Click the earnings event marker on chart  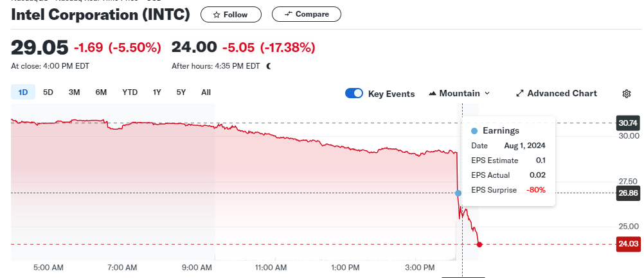point(458,193)
